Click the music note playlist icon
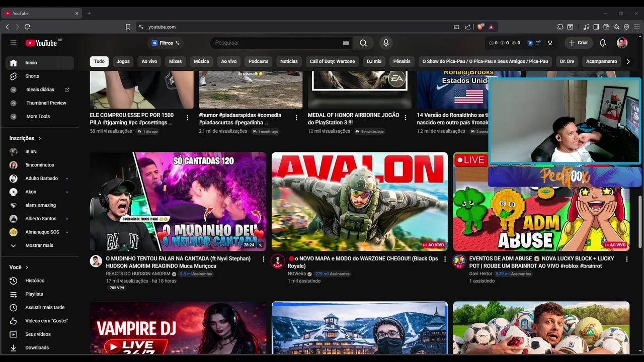644x362 pixels. [x=586, y=27]
